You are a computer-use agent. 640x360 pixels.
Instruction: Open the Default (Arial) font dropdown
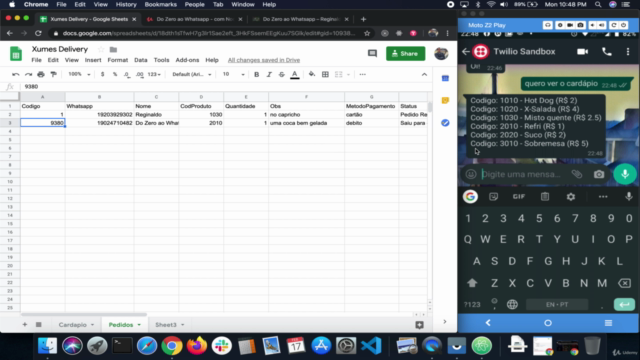point(192,74)
